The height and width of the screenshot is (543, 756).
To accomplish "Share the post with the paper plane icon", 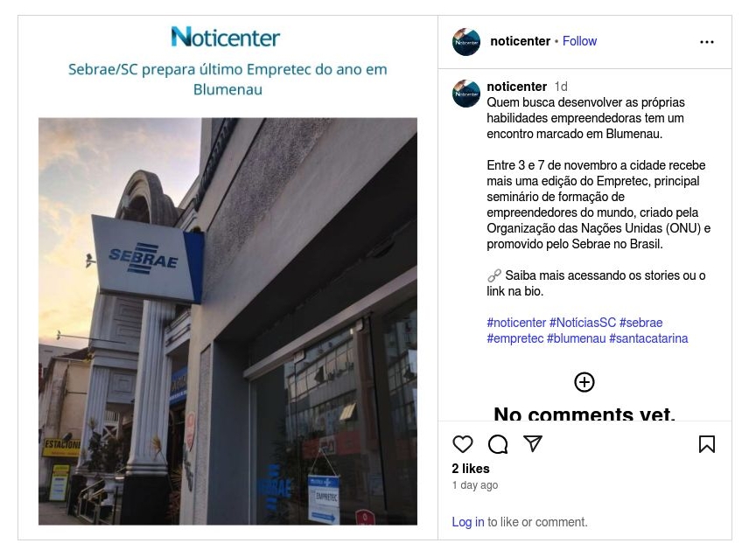I will tap(533, 443).
